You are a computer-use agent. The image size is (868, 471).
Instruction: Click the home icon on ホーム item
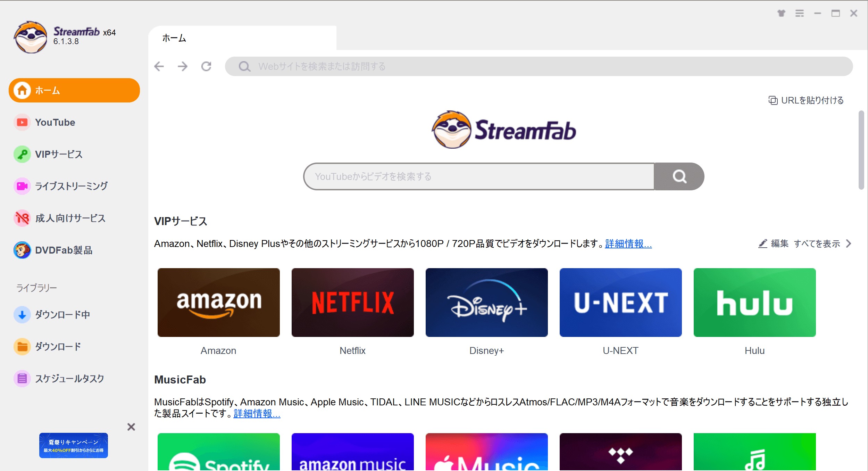[x=22, y=90]
